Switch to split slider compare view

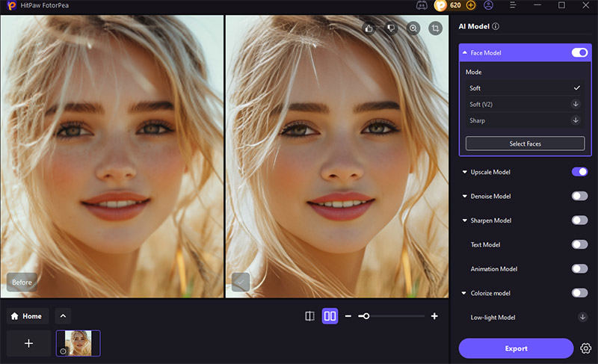309,316
